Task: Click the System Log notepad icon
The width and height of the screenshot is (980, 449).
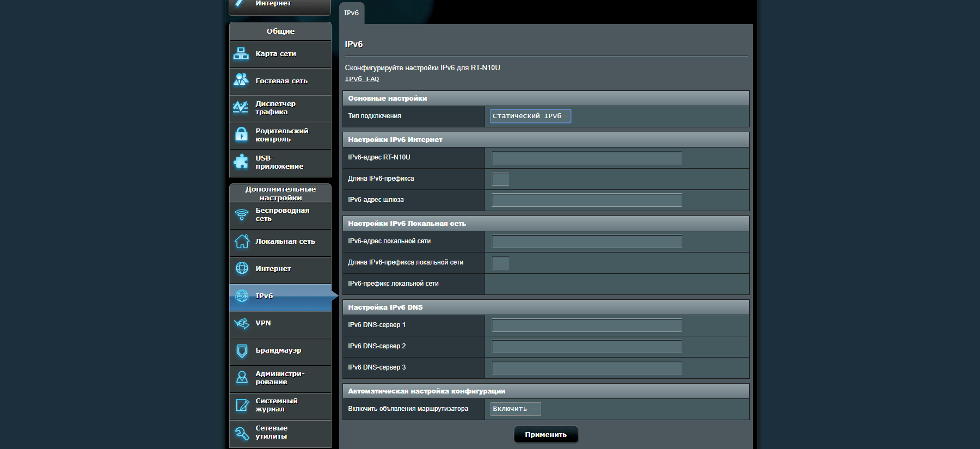Action: coord(242,405)
